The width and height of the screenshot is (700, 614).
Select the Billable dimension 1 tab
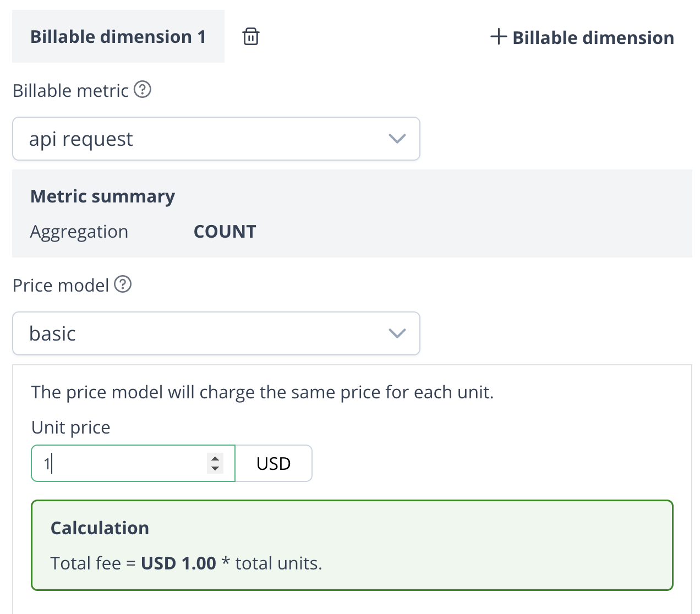point(118,37)
